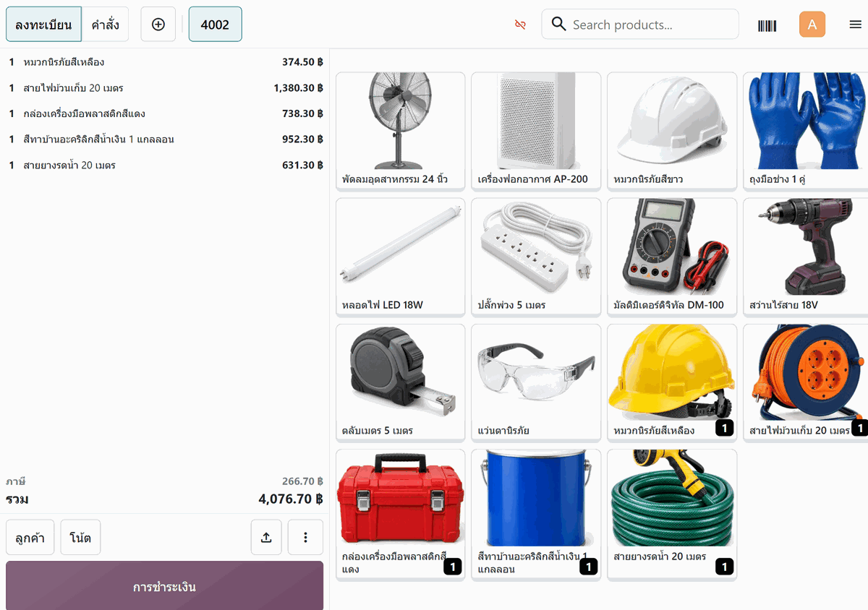Select the สายไฟม้วนเก็บ 20 เมตร order line
The height and width of the screenshot is (610, 868).
click(x=165, y=88)
